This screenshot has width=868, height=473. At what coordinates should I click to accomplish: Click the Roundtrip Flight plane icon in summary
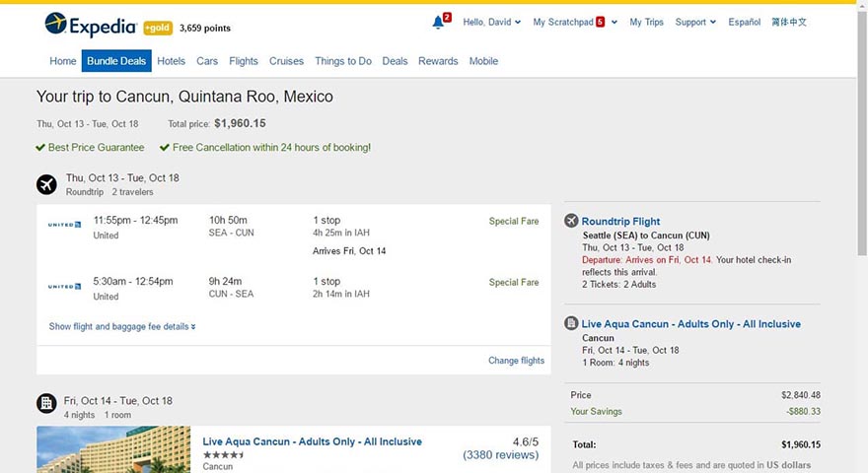(571, 220)
